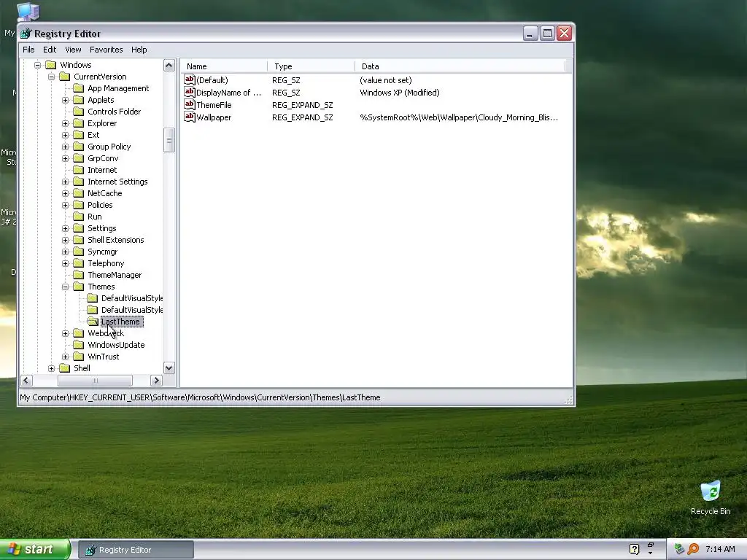Minimize the Registry Editor window
The image size is (747, 560).
[530, 34]
